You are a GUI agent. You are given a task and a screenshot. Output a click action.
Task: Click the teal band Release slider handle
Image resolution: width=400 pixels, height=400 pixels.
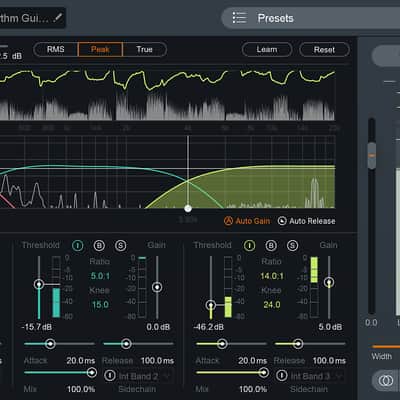coord(126,344)
